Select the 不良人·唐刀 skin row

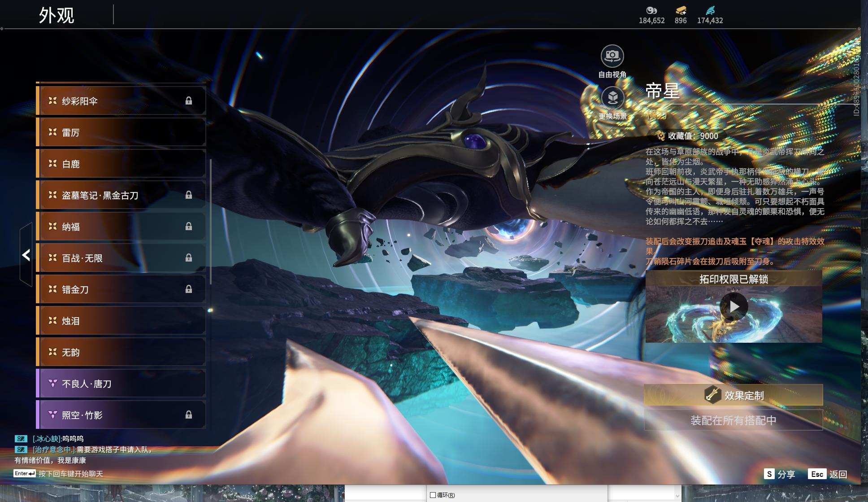121,384
